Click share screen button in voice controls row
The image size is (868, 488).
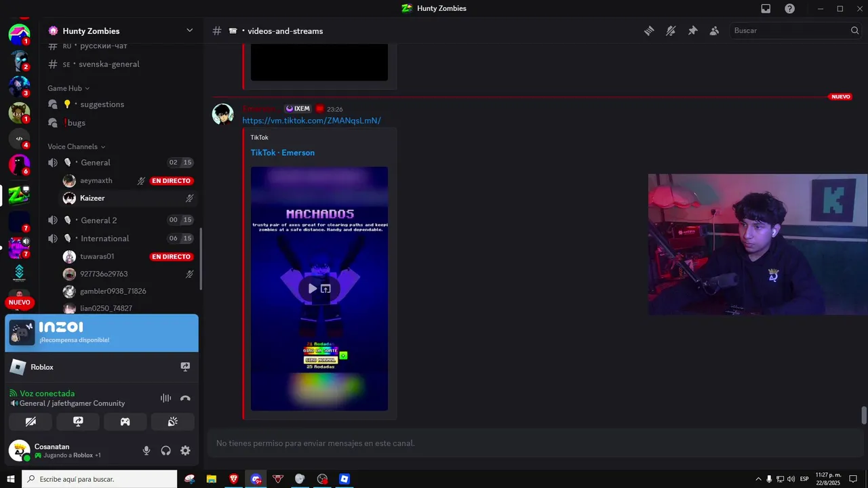[78, 422]
